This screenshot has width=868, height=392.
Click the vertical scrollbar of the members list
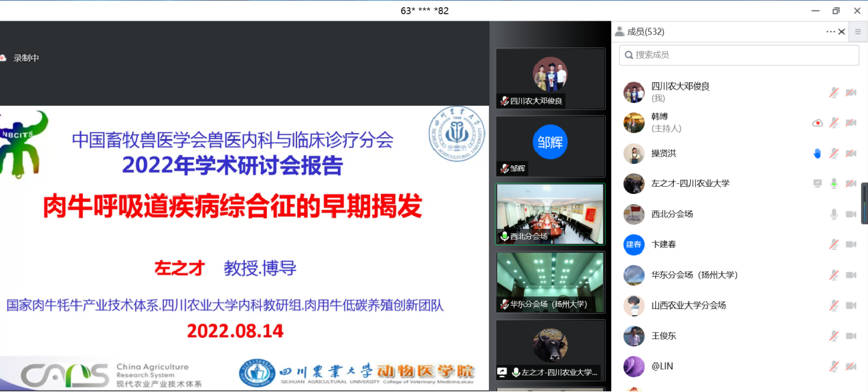[x=864, y=204]
